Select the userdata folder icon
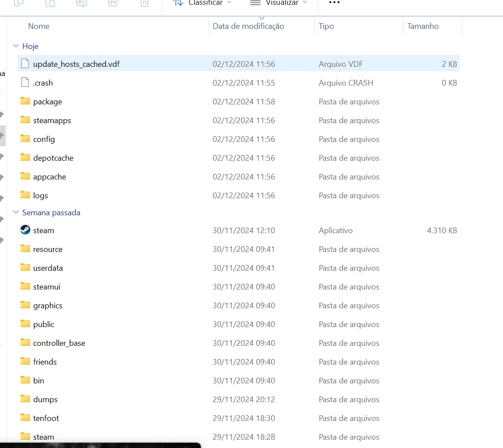Viewport: 503px width, 448px height. click(x=25, y=268)
